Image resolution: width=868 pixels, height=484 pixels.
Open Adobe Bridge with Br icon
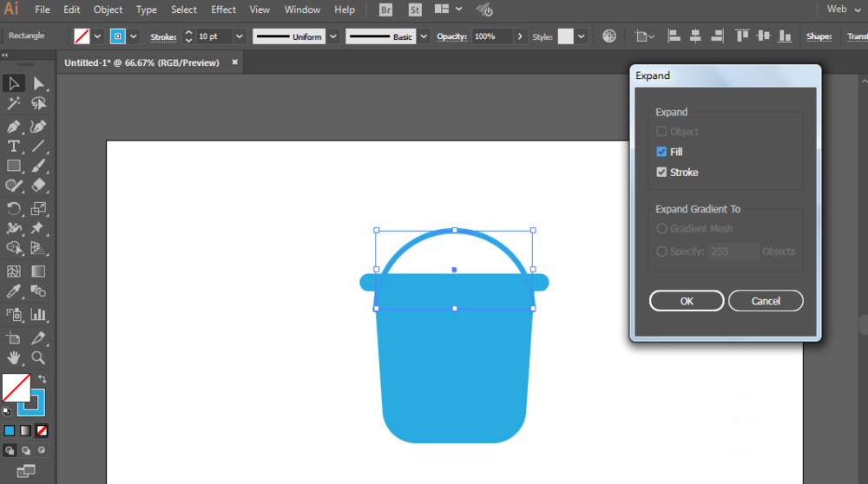(x=385, y=10)
